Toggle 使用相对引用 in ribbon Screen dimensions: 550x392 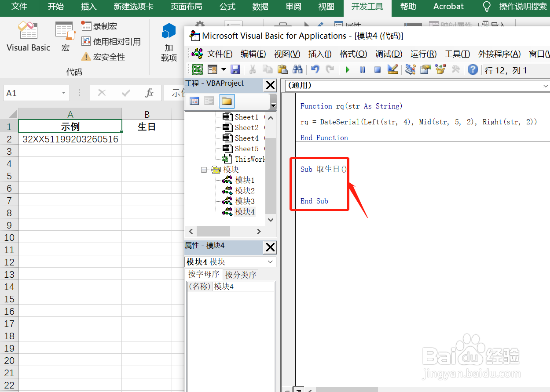pos(111,42)
